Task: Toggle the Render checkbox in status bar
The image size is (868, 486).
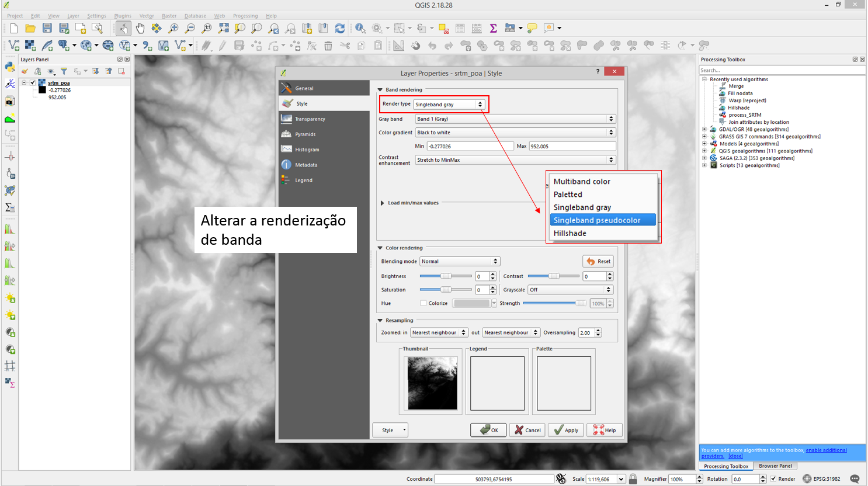Action: 773,479
